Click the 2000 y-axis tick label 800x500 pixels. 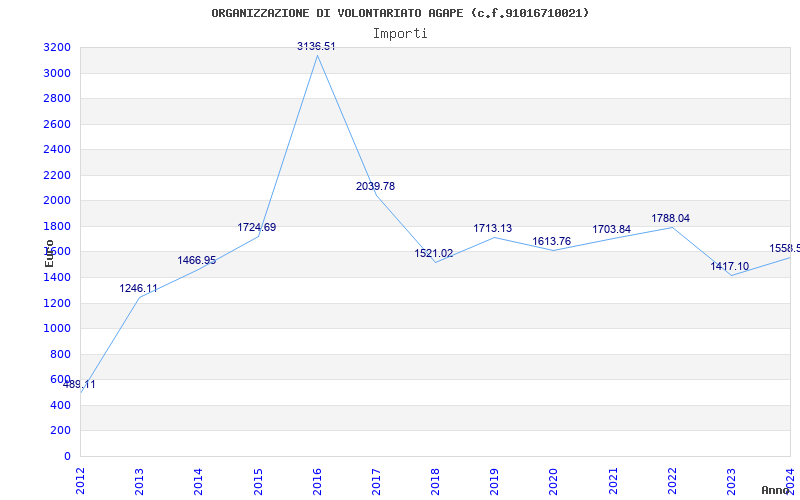(x=57, y=201)
